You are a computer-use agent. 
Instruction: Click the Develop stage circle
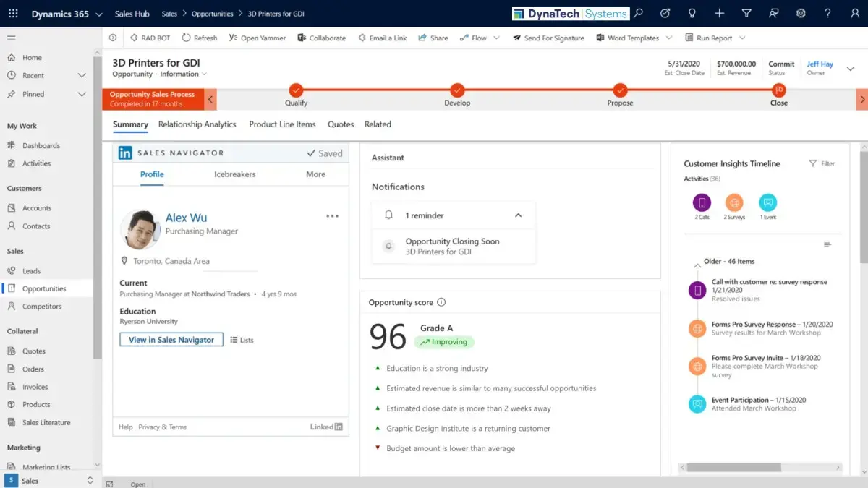coord(457,90)
